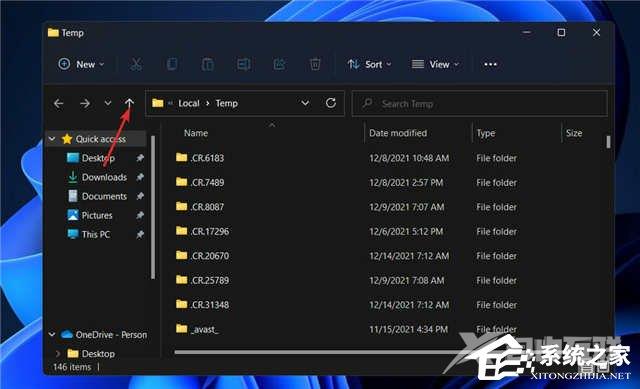Click the file list vertical scrollbar
This screenshot has width=640, height=389.
(x=608, y=142)
